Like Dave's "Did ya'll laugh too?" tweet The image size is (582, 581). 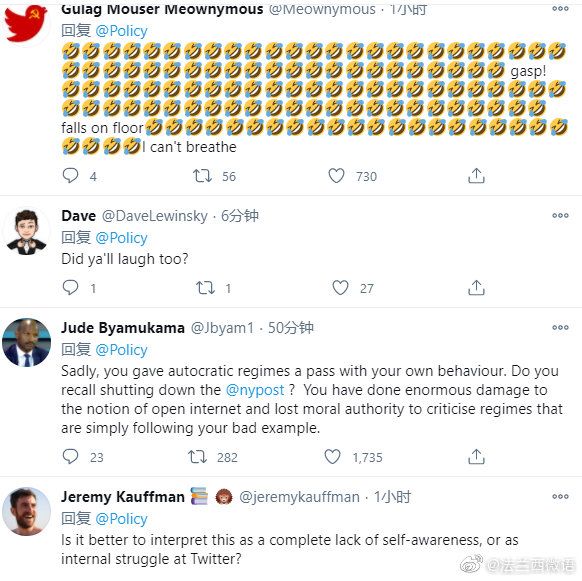pos(340,288)
